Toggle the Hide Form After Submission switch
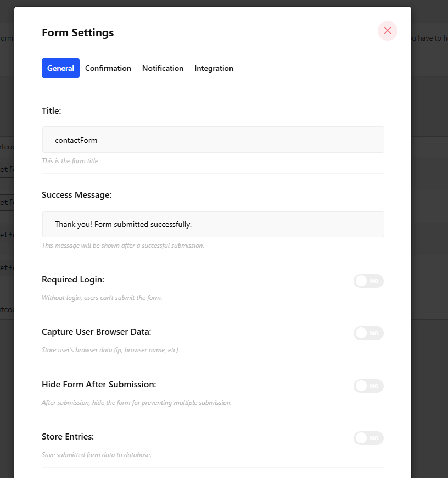Viewport: 448px width, 478px height. pyautogui.click(x=368, y=386)
